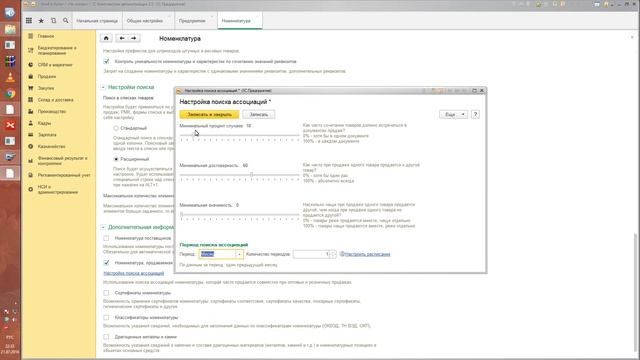This screenshot has height=360, width=640.
Task: Click the vertical scrollbar of Номенклатура page
Action: (x=636, y=294)
